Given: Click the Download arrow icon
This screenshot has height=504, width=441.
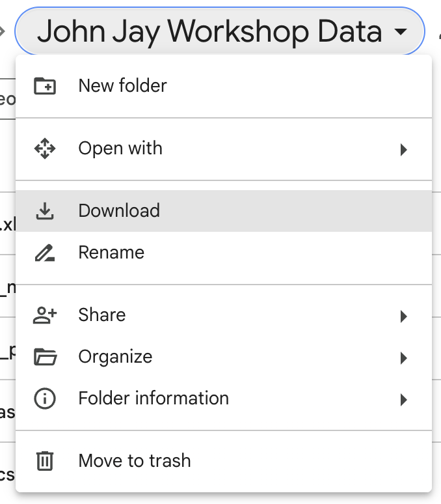Looking at the screenshot, I should 45,211.
